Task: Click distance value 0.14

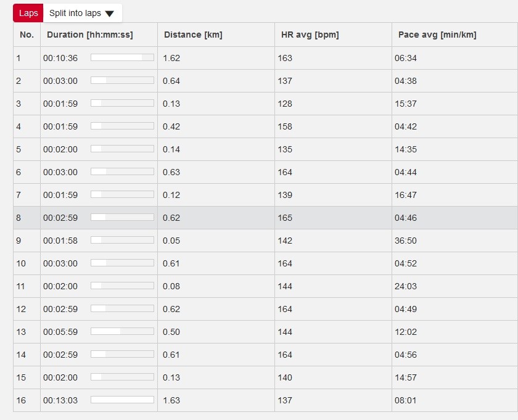Action: (171, 149)
